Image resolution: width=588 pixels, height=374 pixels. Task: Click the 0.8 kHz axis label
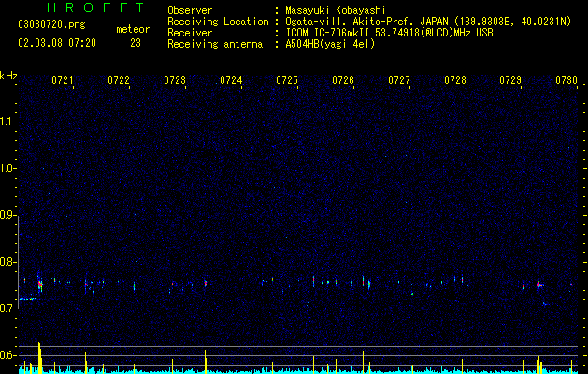point(8,262)
